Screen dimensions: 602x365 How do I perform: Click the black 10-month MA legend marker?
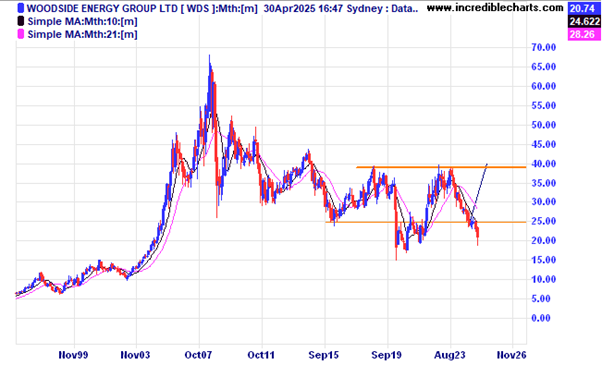point(21,21)
